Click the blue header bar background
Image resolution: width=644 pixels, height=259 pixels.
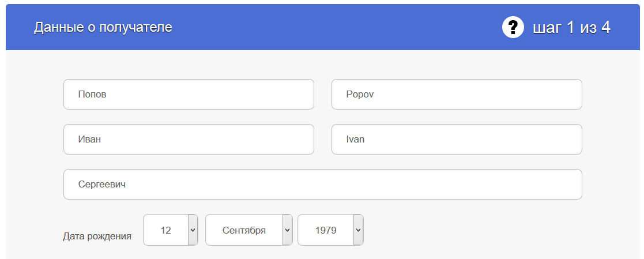pos(323,27)
